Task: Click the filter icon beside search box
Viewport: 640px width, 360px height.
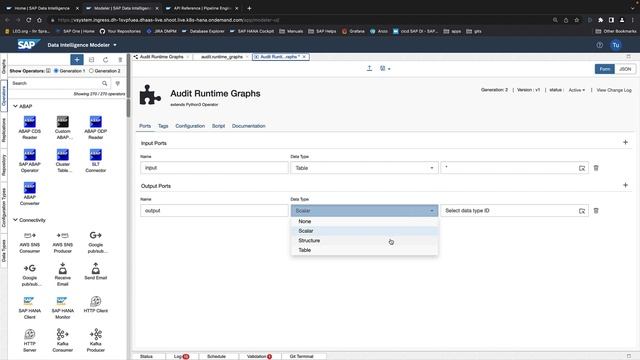Action: [x=118, y=83]
